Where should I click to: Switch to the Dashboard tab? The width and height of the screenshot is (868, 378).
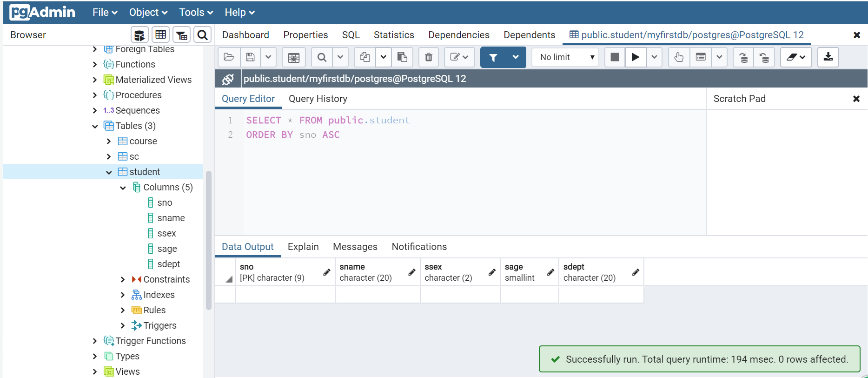[x=245, y=35]
